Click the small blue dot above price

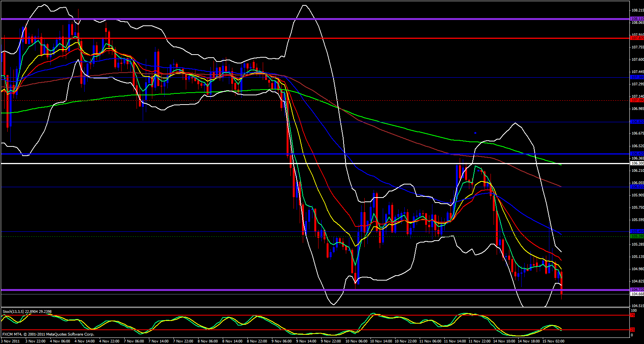click(x=475, y=133)
